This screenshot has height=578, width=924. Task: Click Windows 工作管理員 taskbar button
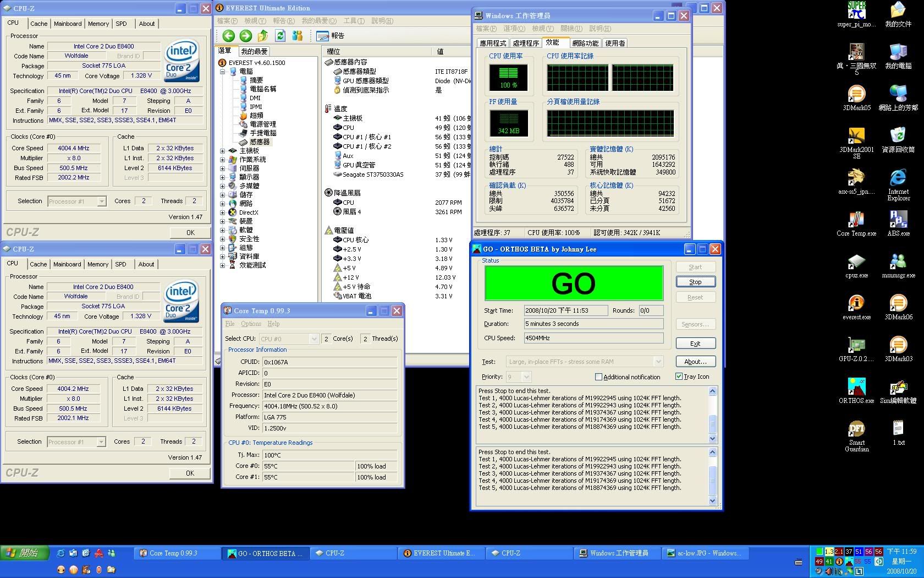pos(617,553)
